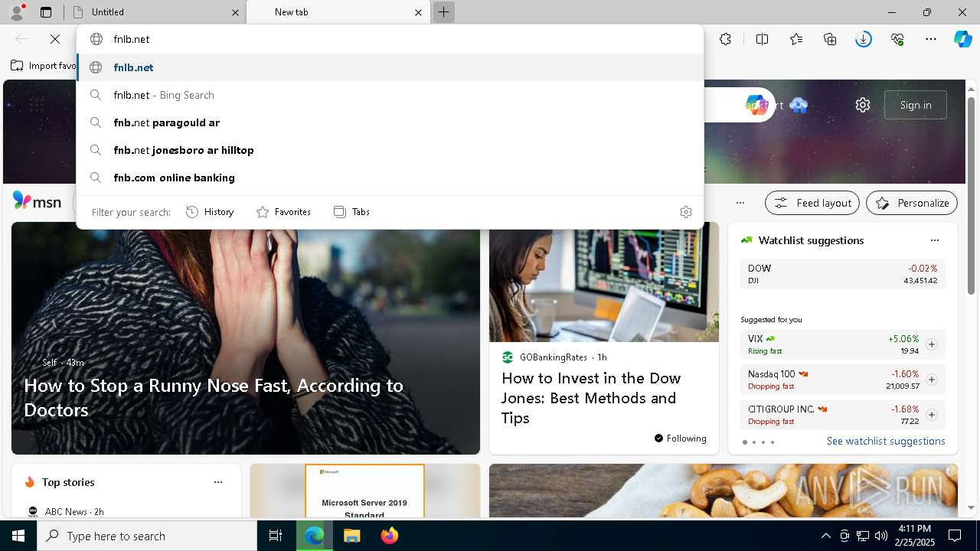980x551 pixels.
Task: Open the Feed layout options
Action: pyautogui.click(x=812, y=203)
